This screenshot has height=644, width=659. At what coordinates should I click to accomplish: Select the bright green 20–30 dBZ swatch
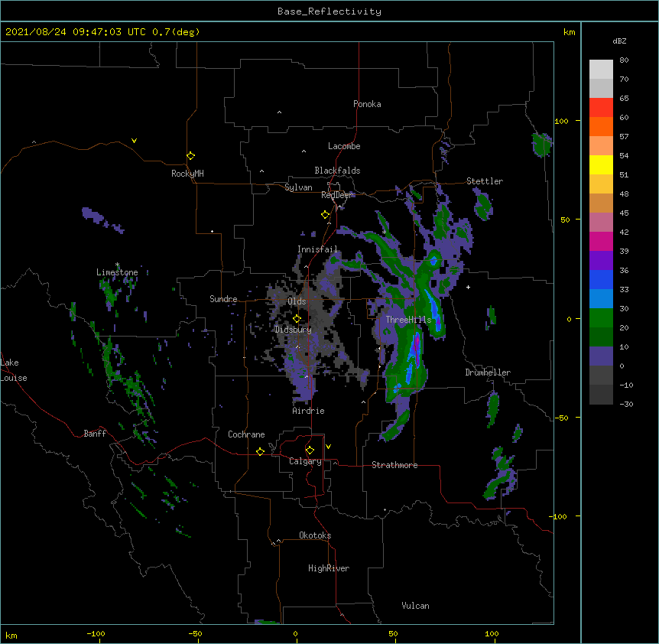pyautogui.click(x=601, y=318)
